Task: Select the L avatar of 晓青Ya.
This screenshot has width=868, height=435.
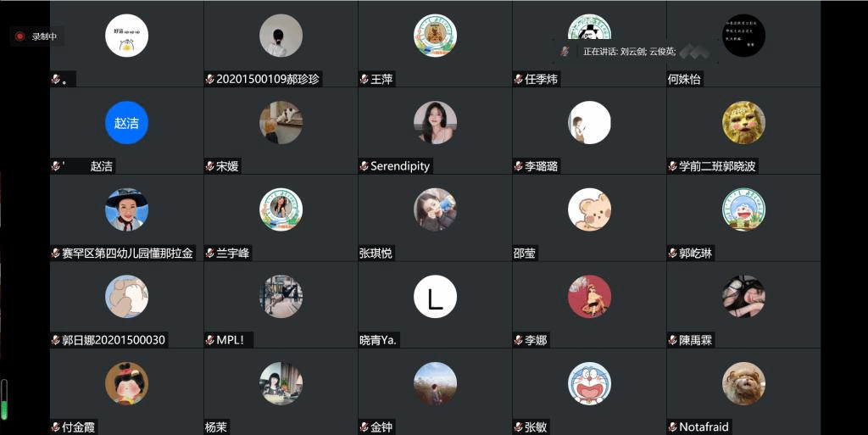Action: 435,297
